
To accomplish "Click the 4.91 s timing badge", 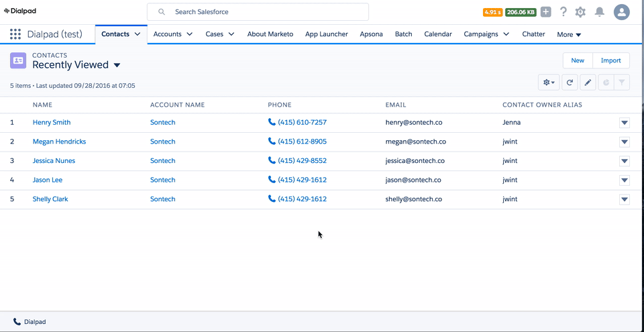I will click(x=492, y=12).
